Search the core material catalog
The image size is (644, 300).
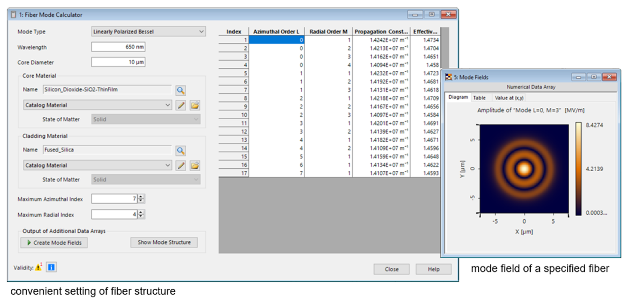(x=181, y=91)
